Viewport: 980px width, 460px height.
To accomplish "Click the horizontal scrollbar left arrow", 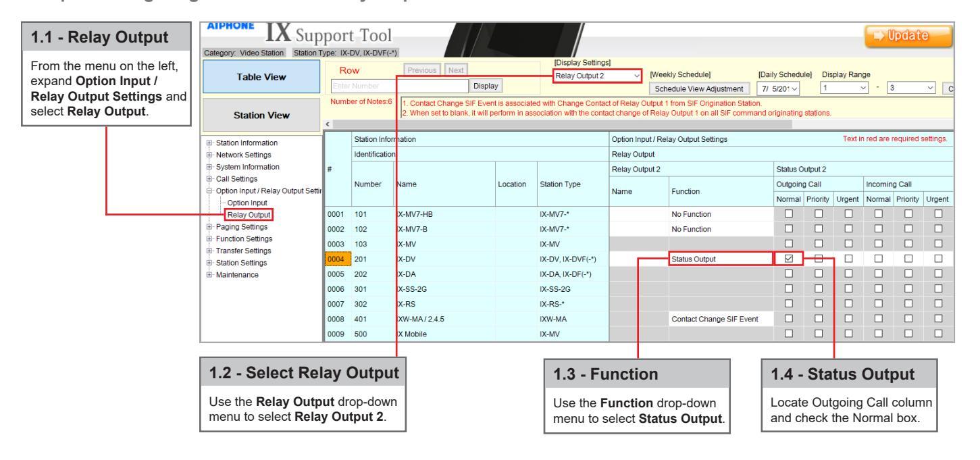I will [x=329, y=124].
